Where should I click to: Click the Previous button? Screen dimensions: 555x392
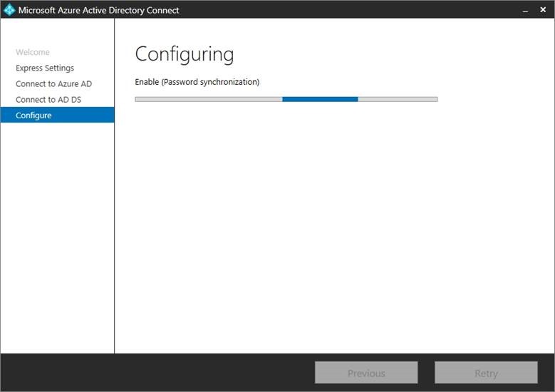coord(366,373)
